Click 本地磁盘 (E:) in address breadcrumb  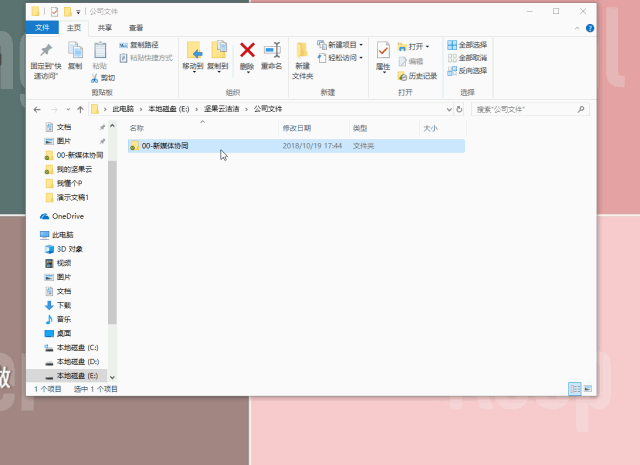[x=169, y=109]
